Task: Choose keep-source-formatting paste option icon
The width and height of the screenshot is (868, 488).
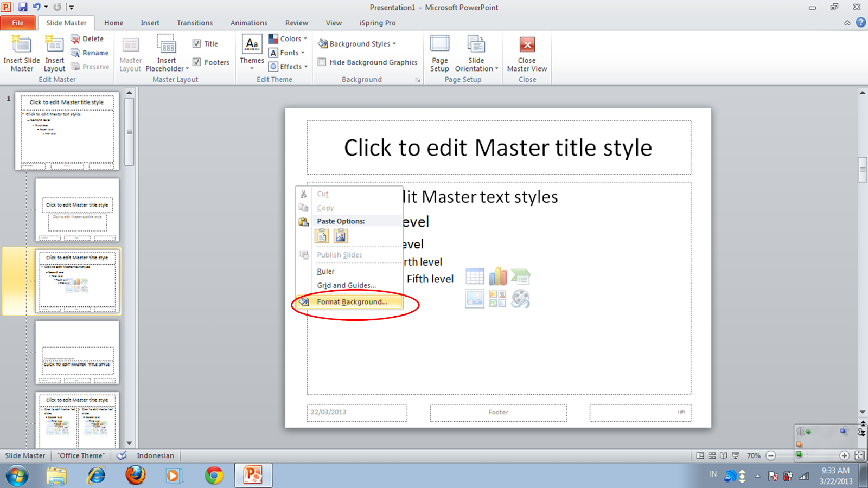Action: [x=321, y=235]
